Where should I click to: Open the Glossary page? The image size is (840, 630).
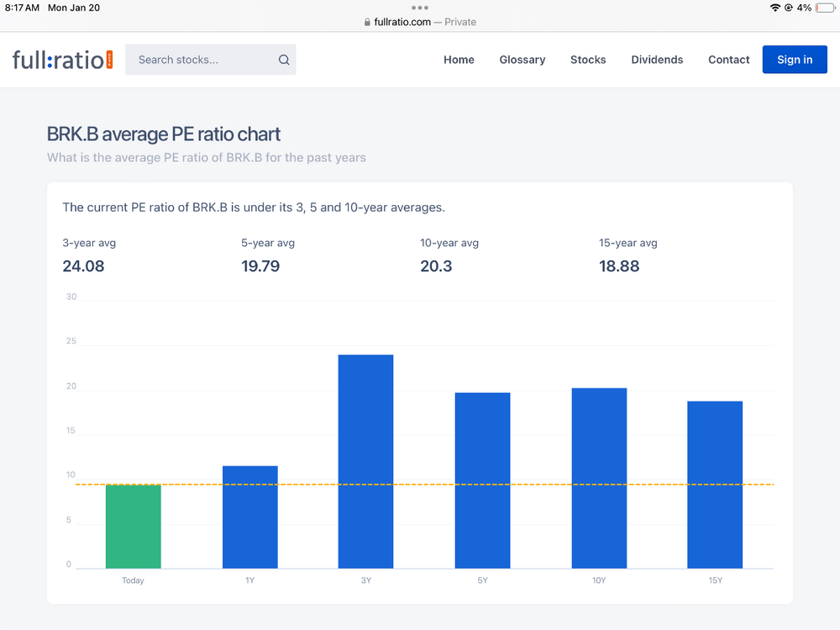tap(522, 60)
